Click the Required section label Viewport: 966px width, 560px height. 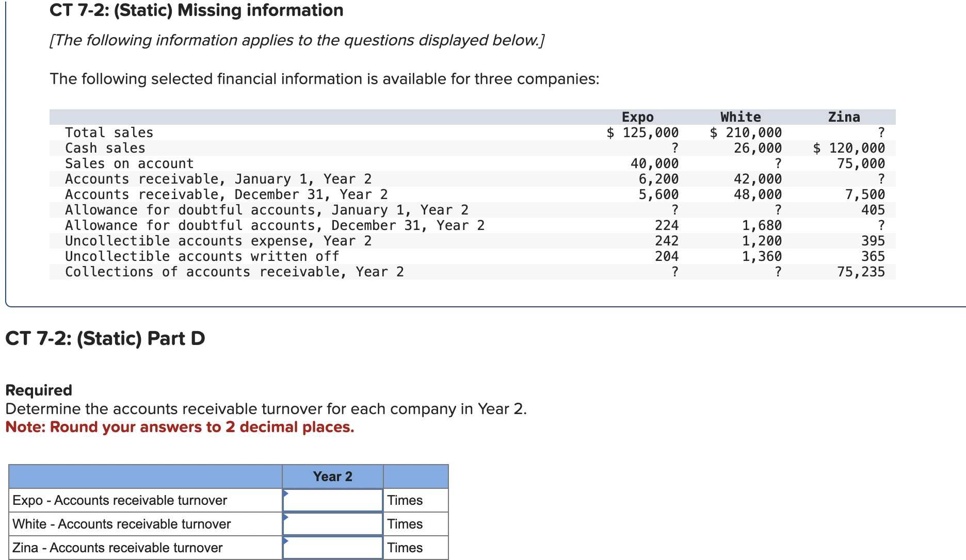click(38, 390)
